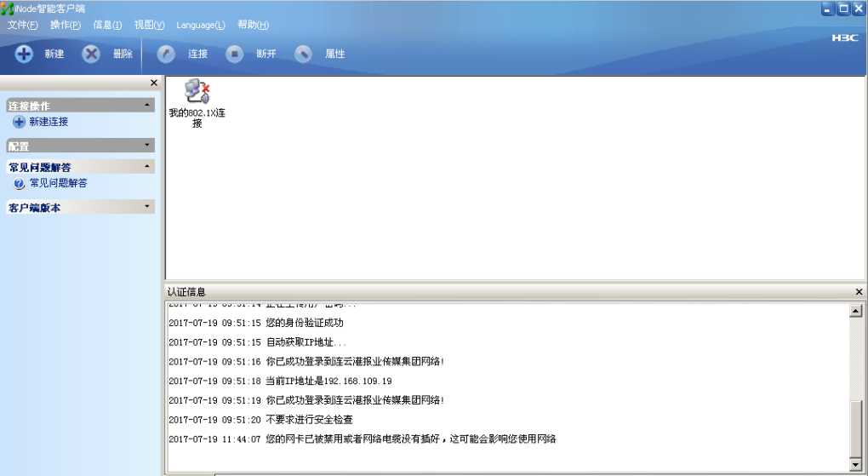Click the log scrollbar down arrow
This screenshot has height=476, width=868.
pos(856,464)
